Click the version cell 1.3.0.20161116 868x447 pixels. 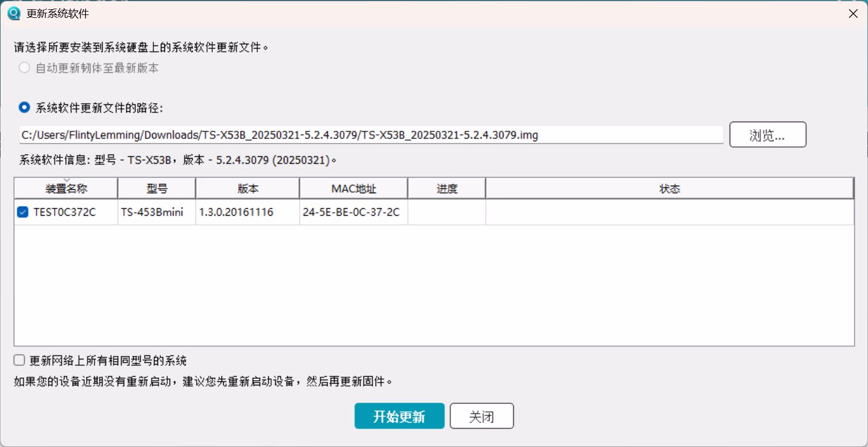[236, 212]
